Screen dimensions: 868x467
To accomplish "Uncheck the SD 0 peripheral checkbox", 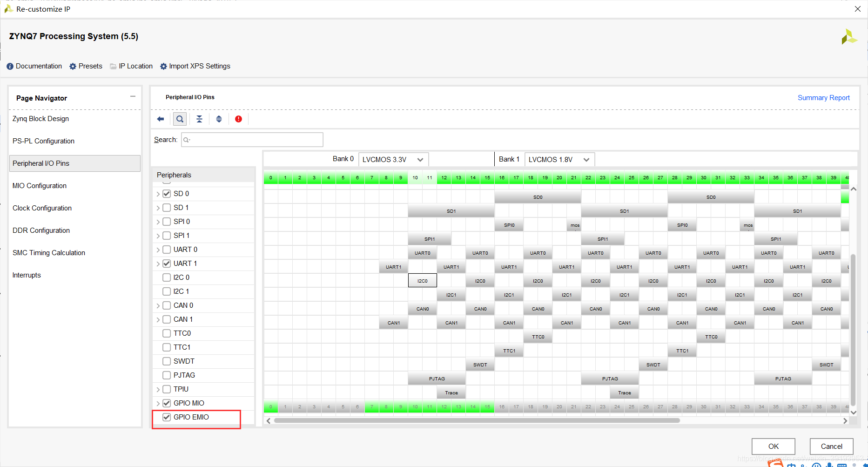I will pyautogui.click(x=167, y=194).
